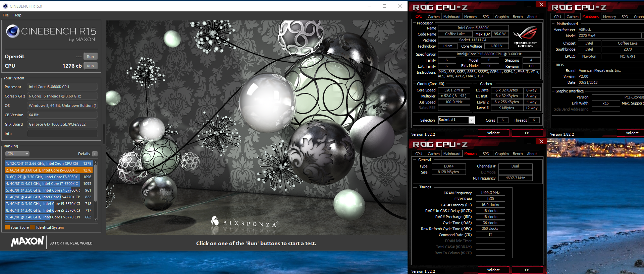Open Graphics tab in top-left CPU-Z window

click(x=502, y=17)
